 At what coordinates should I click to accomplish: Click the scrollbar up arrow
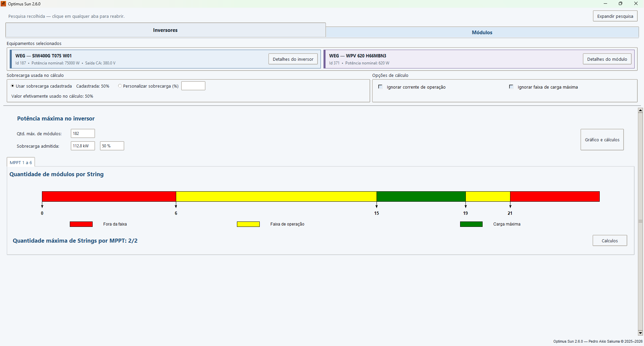(x=640, y=110)
